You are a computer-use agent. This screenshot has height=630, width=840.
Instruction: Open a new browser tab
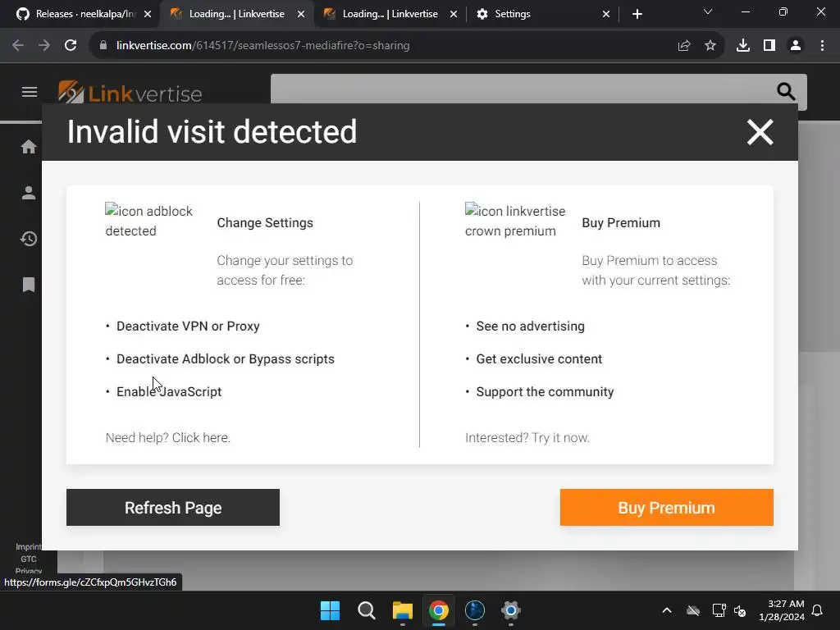click(637, 14)
